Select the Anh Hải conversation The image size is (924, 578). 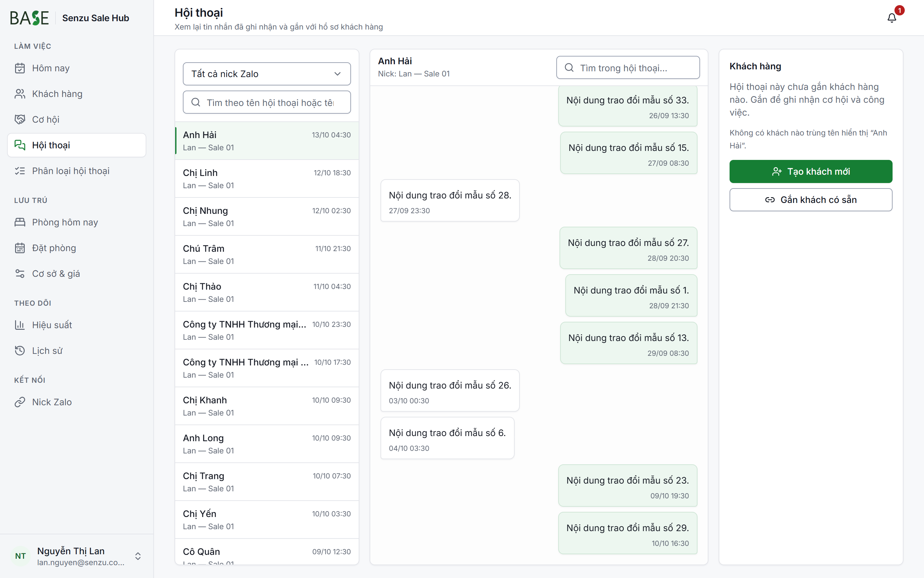[x=267, y=141]
